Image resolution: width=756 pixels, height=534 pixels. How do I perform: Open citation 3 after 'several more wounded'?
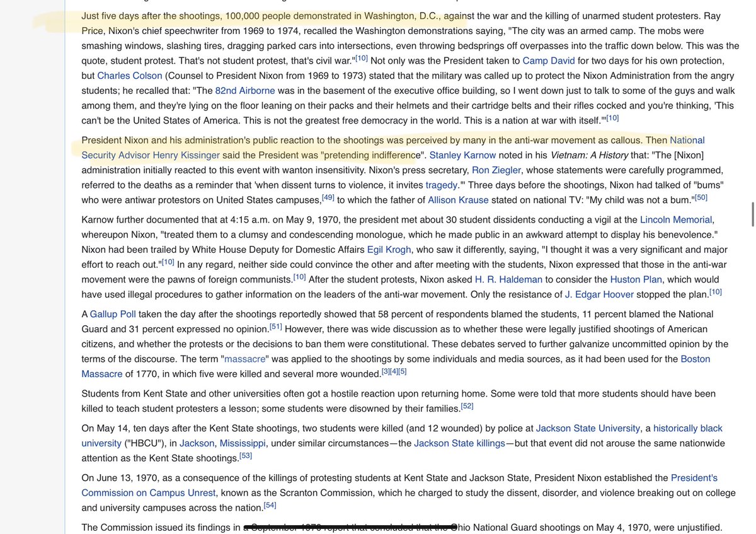tap(386, 371)
